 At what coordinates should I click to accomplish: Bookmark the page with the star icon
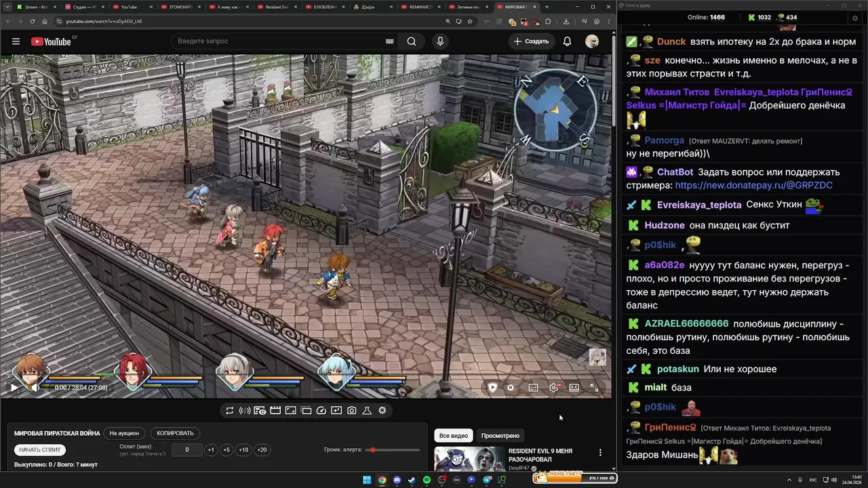[x=470, y=22]
